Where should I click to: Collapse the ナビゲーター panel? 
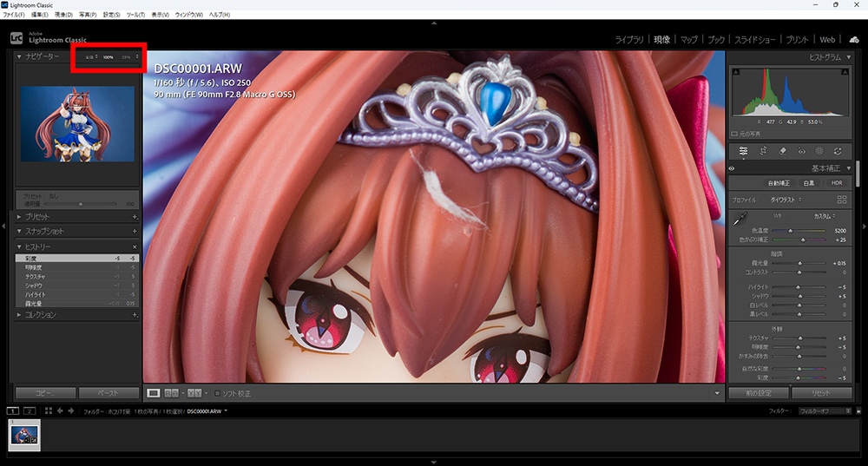click(x=19, y=56)
